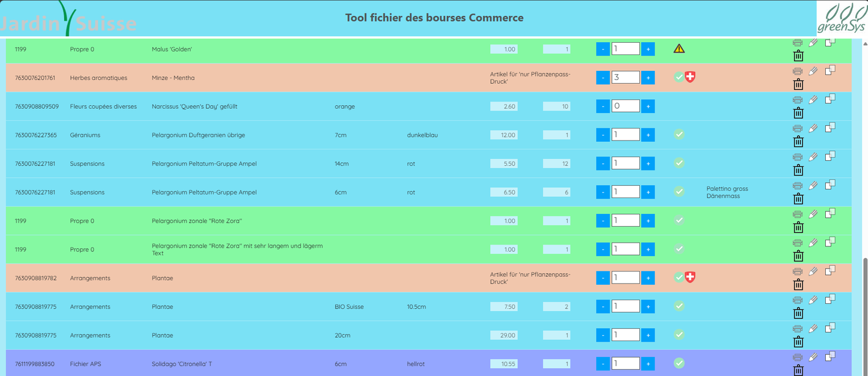Click warning triangle on Malus 'Golden' row

tap(679, 49)
